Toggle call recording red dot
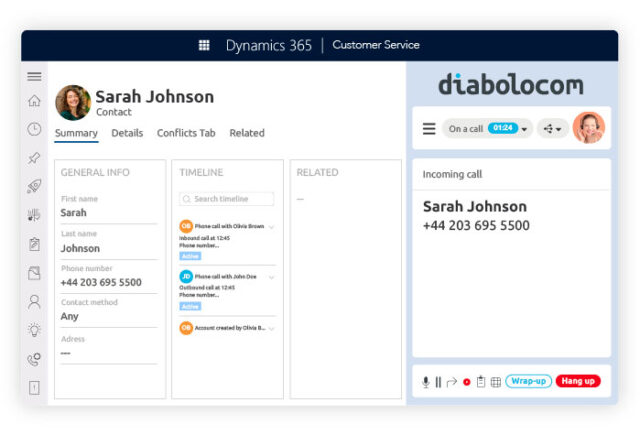This screenshot has height=435, width=640. 467,382
